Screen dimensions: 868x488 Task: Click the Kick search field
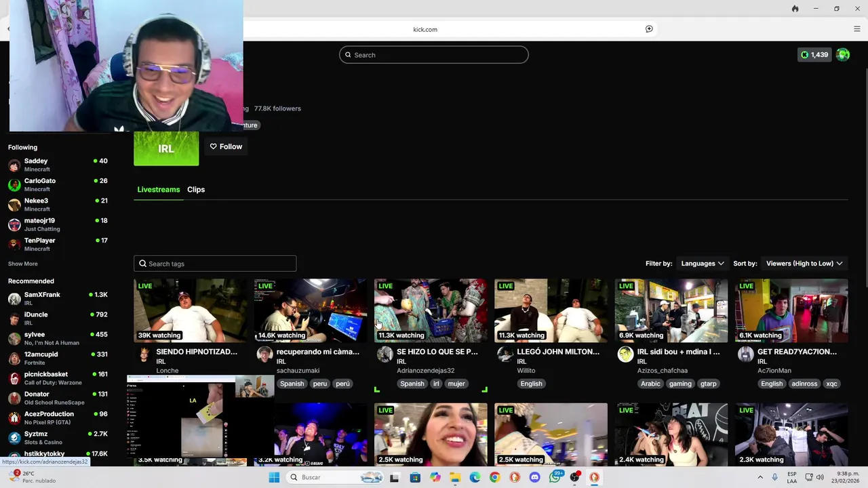pos(434,55)
